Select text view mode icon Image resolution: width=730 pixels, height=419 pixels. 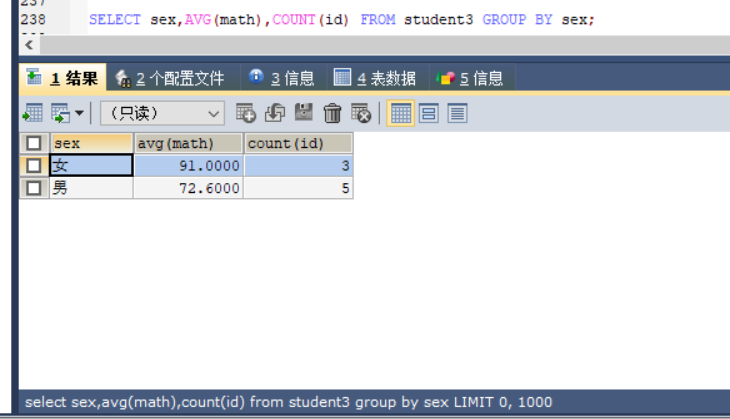pyautogui.click(x=457, y=114)
